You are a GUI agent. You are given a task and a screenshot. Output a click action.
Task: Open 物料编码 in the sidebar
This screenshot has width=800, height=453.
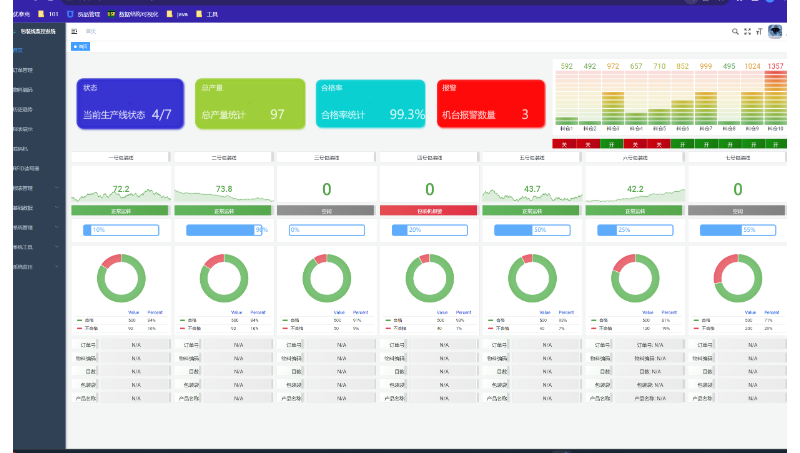37,89
